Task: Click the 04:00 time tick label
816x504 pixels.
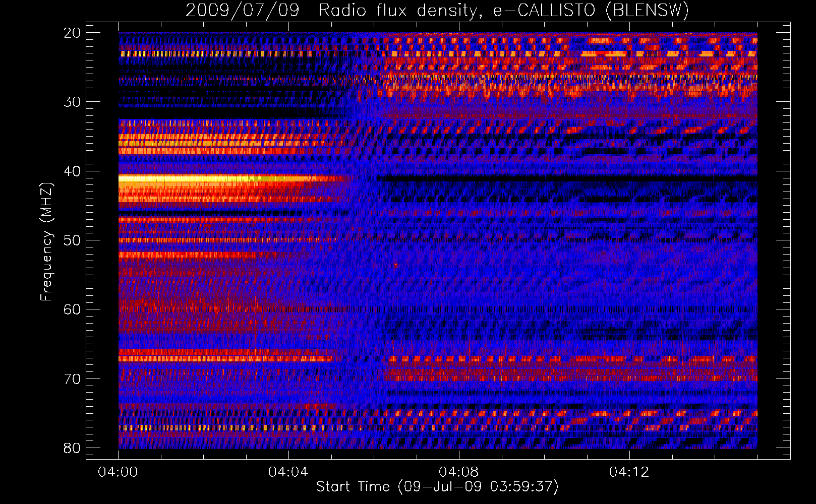Action: pos(118,472)
